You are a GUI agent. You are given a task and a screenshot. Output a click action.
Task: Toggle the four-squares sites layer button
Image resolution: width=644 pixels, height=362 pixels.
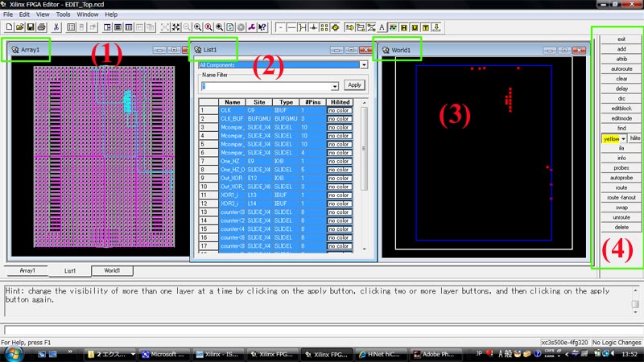click(x=324, y=27)
